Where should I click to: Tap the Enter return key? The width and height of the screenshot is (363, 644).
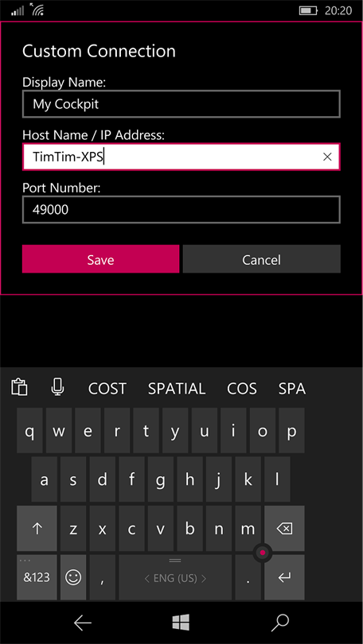pyautogui.click(x=284, y=577)
